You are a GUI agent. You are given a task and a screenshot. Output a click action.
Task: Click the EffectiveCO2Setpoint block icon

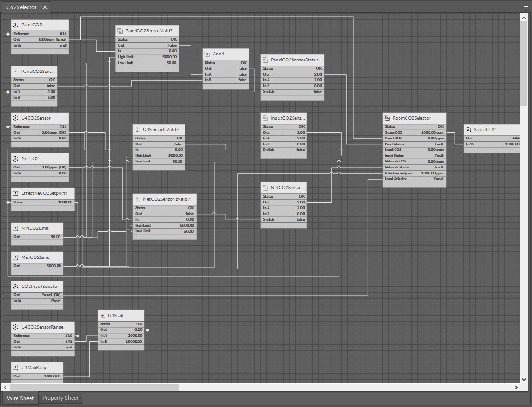pos(15,193)
